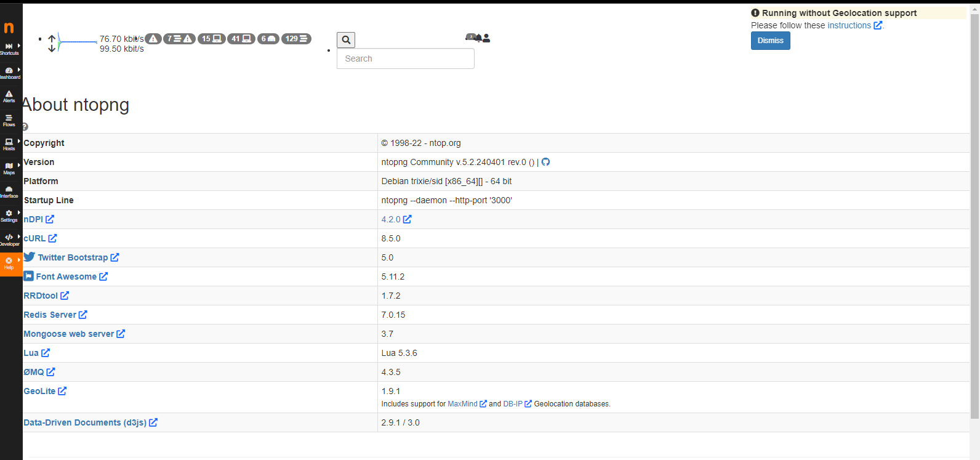Expand the Hosts sidebar menu
This screenshot has height=460, width=980.
pyautogui.click(x=9, y=144)
